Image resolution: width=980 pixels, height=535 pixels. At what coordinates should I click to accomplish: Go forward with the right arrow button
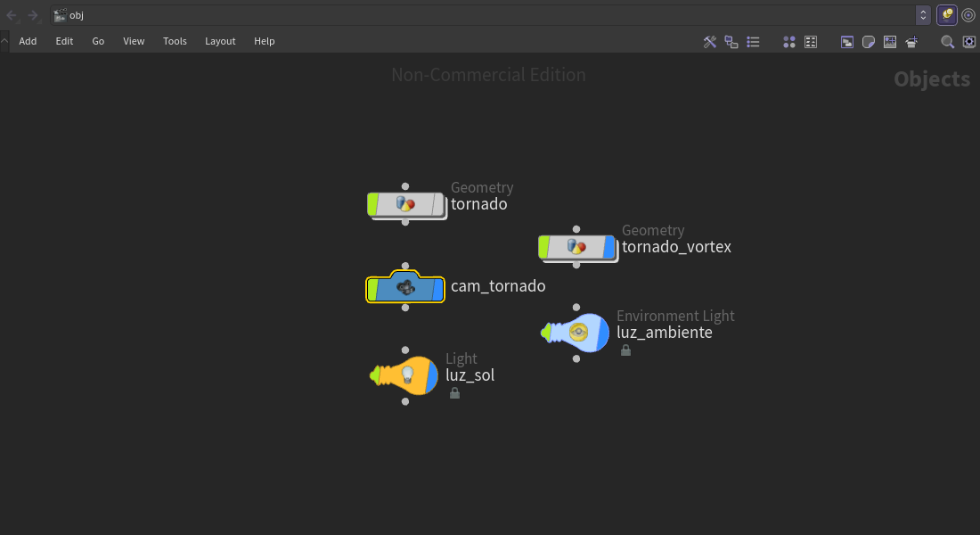pyautogui.click(x=33, y=15)
